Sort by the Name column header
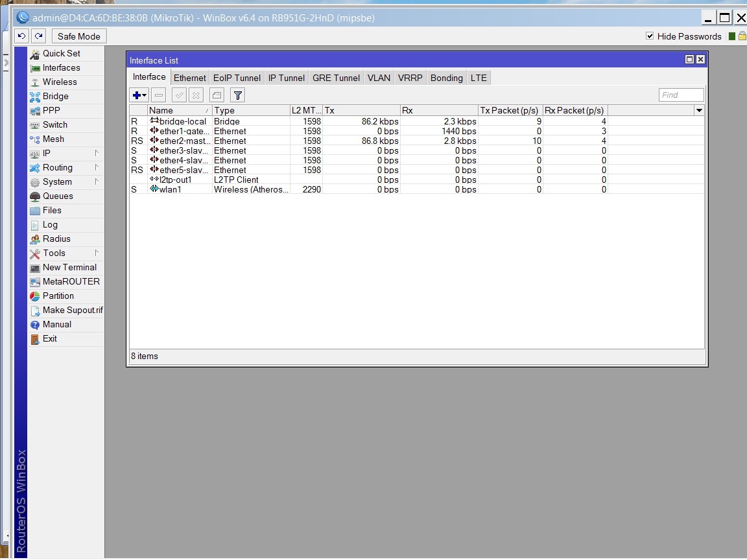Image resolution: width=747 pixels, height=560 pixels. (179, 110)
